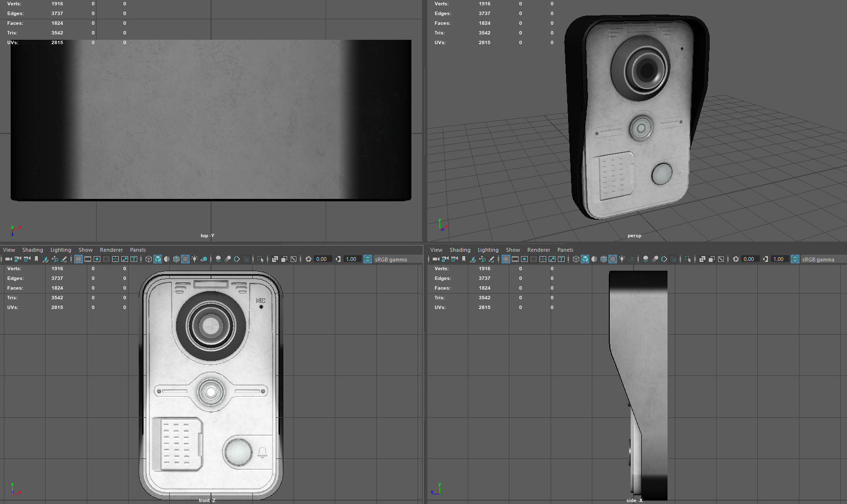The height and width of the screenshot is (504, 847).
Task: Click the 'front -Z' view label
Action: click(207, 500)
